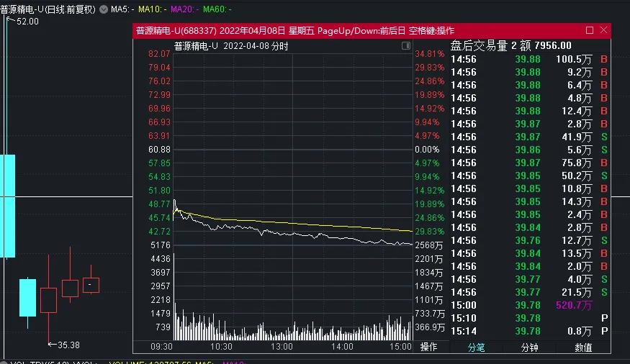Click the small cyan candlestick on daily chart
The image size is (630, 364).
click(x=28, y=297)
